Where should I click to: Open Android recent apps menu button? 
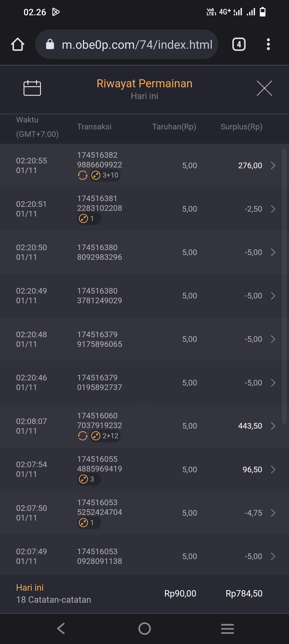227,628
